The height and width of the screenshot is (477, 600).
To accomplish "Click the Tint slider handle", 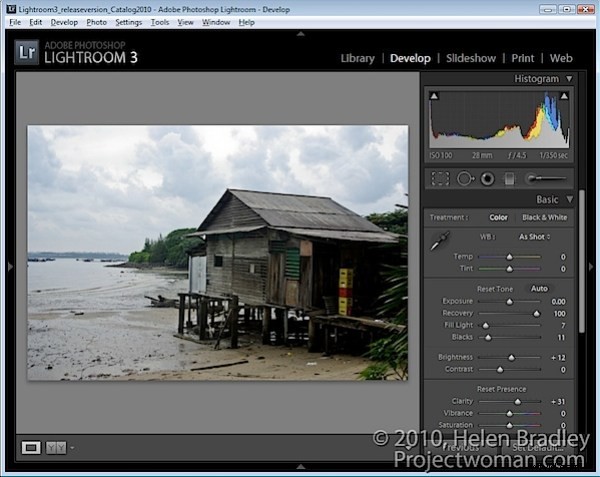I will 509,269.
